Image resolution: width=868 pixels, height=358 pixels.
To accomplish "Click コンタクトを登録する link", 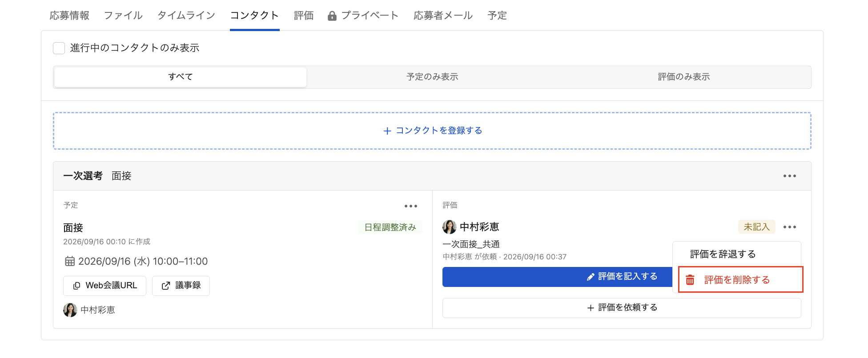I will pyautogui.click(x=432, y=131).
